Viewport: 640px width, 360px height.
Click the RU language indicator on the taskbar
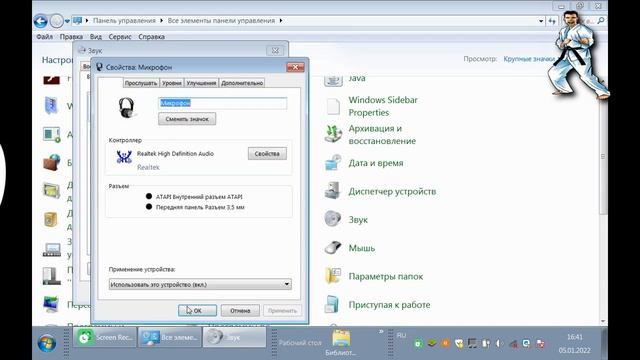tap(401, 335)
